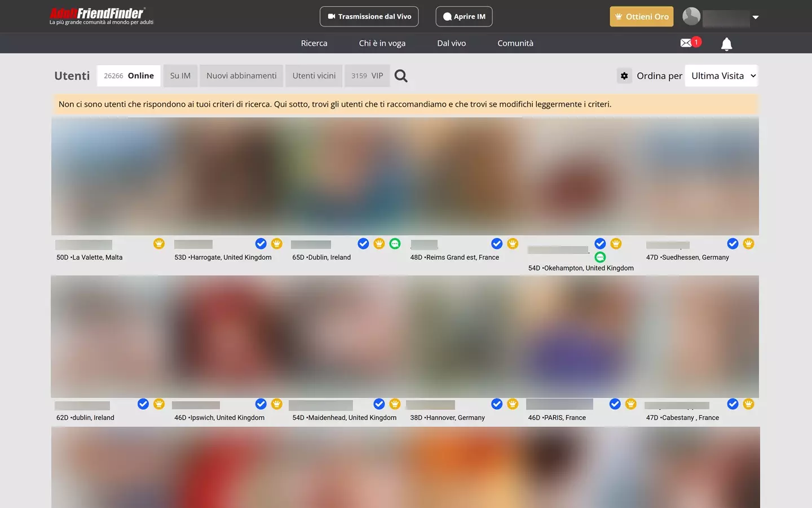This screenshot has height=508, width=812.
Task: Click the profile avatar in header
Action: [x=691, y=16]
